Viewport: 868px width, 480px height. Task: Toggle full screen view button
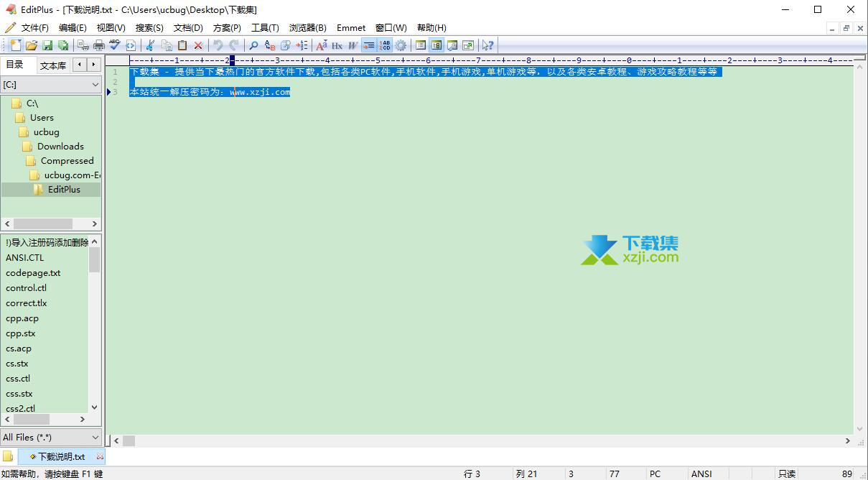tap(468, 45)
